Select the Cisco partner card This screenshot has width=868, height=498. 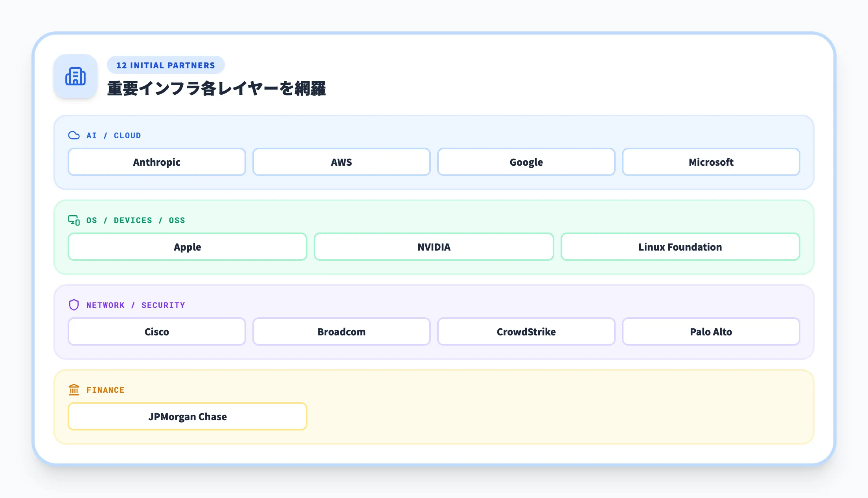click(156, 332)
